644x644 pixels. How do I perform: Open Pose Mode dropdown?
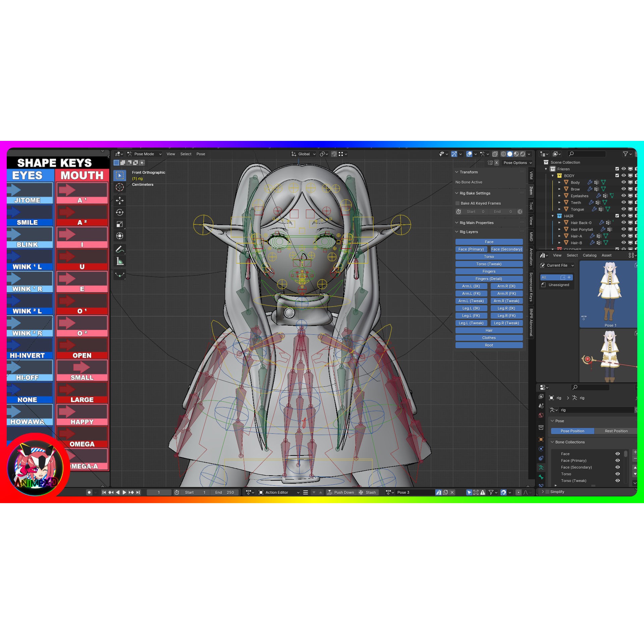pos(145,154)
